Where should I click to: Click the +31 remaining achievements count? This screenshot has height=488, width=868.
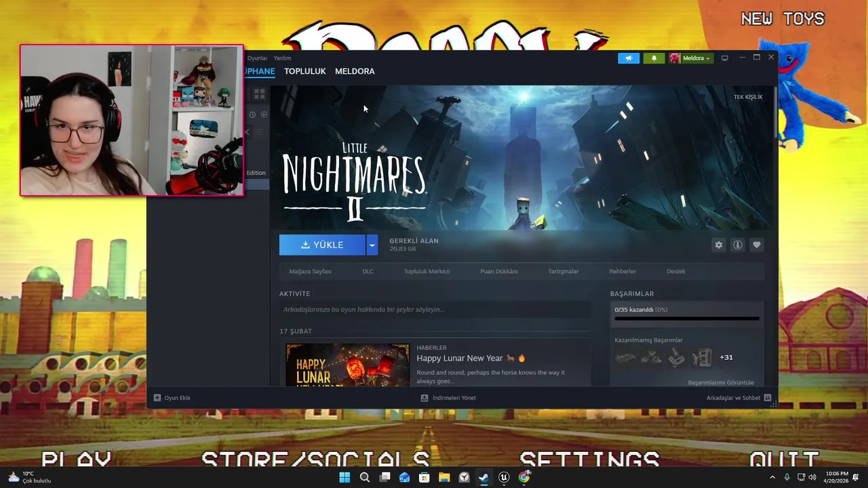point(726,357)
